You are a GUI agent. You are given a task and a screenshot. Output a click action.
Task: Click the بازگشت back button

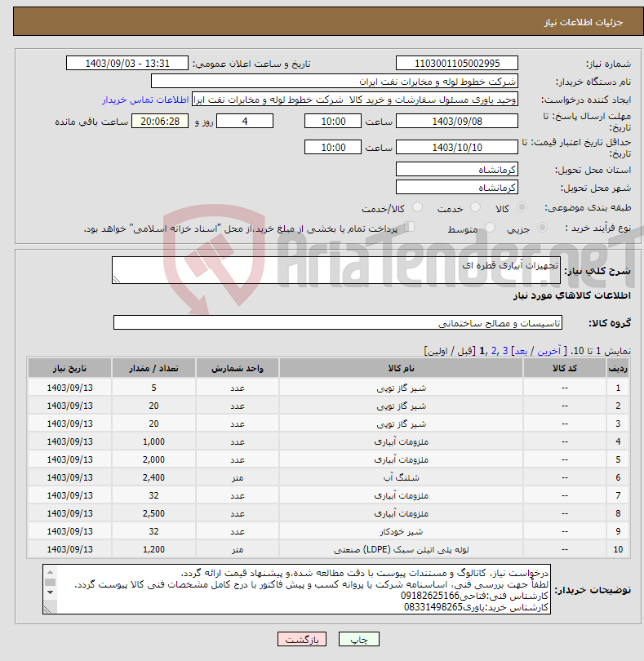pyautogui.click(x=301, y=639)
